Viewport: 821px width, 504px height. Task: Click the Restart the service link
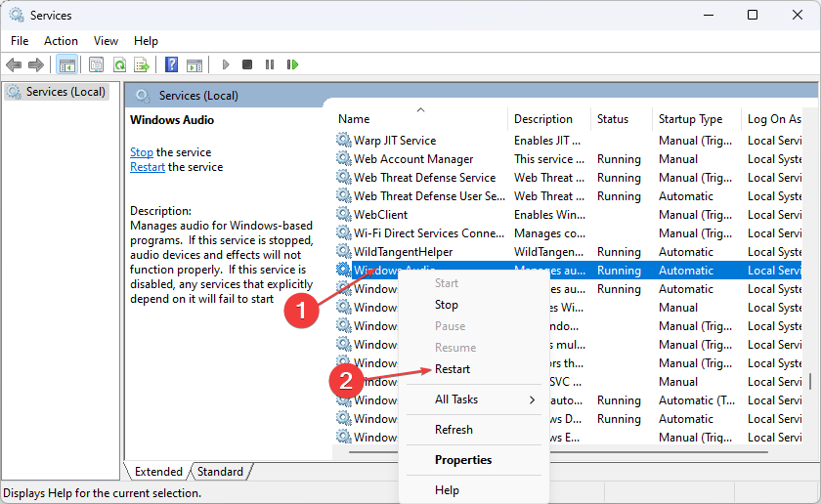(x=148, y=167)
